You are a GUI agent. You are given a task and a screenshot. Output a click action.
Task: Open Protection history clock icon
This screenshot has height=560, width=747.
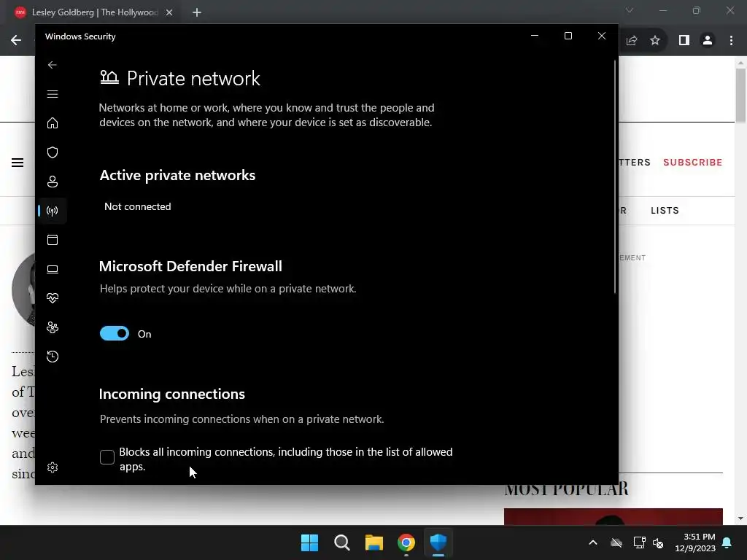(53, 357)
